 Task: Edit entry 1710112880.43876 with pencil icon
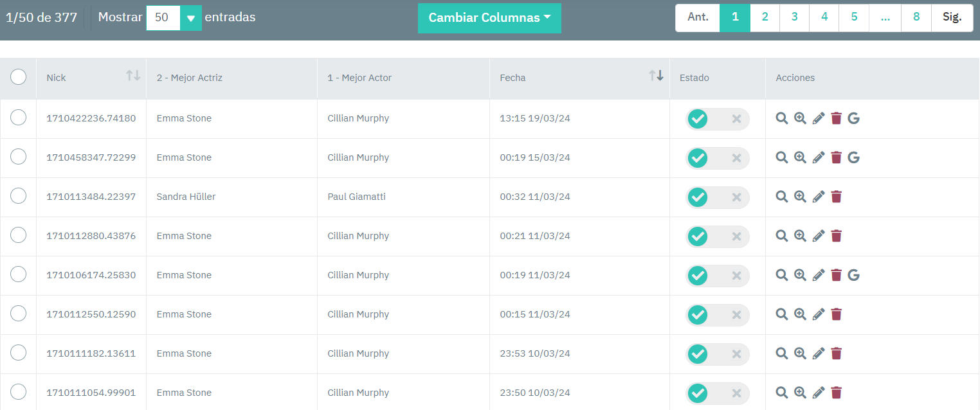click(819, 236)
